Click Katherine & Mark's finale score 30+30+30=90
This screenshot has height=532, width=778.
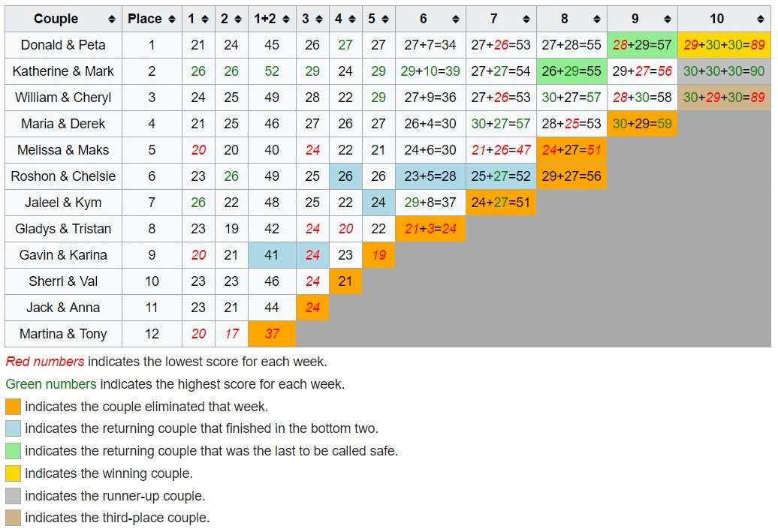tap(724, 71)
